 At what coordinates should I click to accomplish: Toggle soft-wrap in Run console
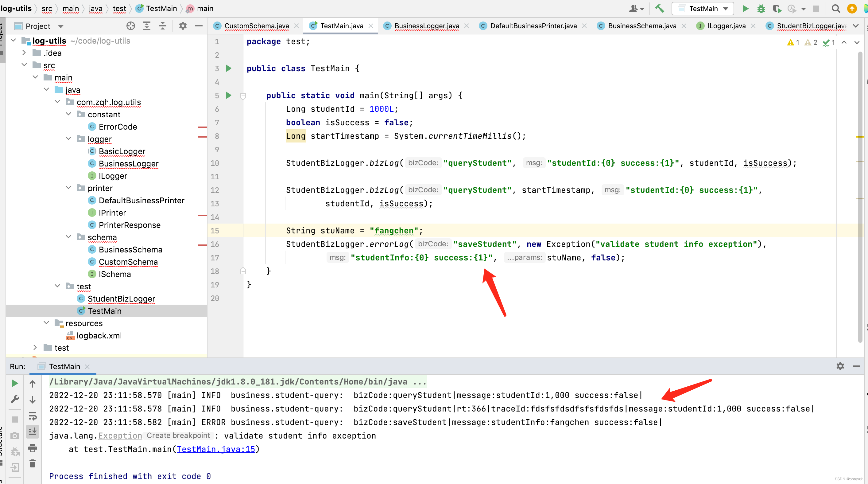coord(32,416)
